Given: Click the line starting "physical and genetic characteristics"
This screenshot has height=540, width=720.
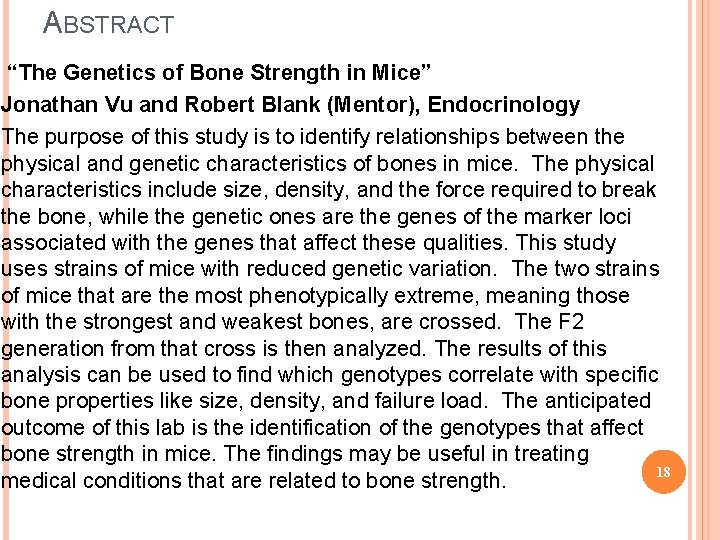Looking at the screenshot, I should pyautogui.click(x=327, y=163).
